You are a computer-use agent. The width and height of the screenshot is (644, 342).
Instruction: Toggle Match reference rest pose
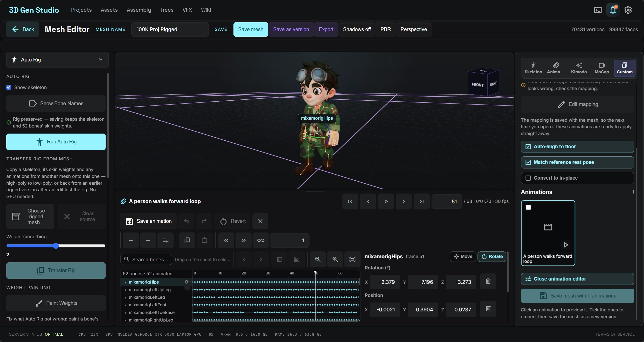tap(577, 162)
